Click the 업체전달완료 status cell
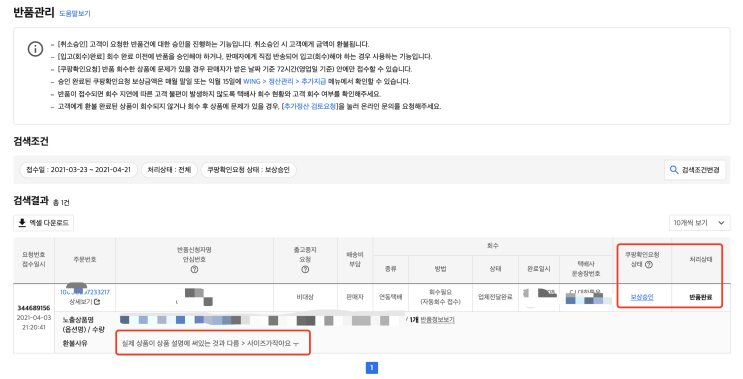This screenshot has height=379, width=743. pos(495,297)
